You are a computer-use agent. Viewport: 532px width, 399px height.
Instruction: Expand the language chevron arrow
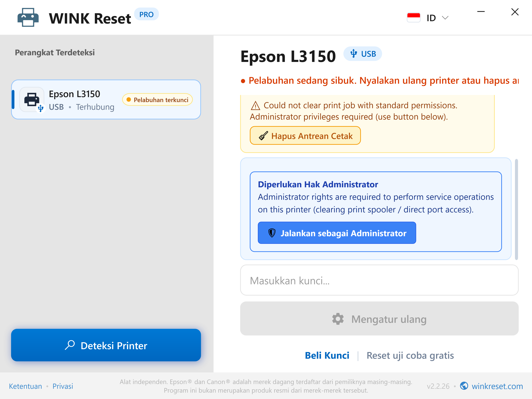pos(445,18)
